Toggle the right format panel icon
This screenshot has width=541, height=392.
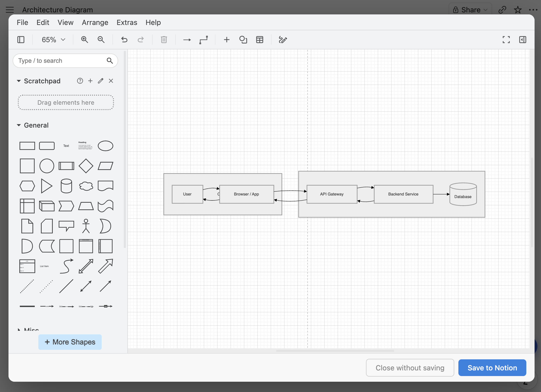click(x=523, y=40)
